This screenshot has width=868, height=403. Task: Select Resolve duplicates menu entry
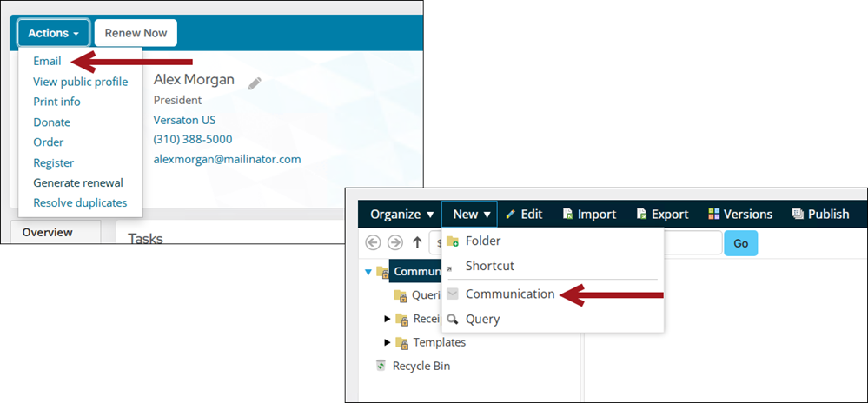tap(80, 202)
